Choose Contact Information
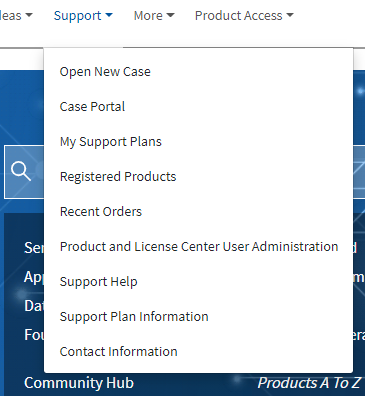 click(118, 352)
